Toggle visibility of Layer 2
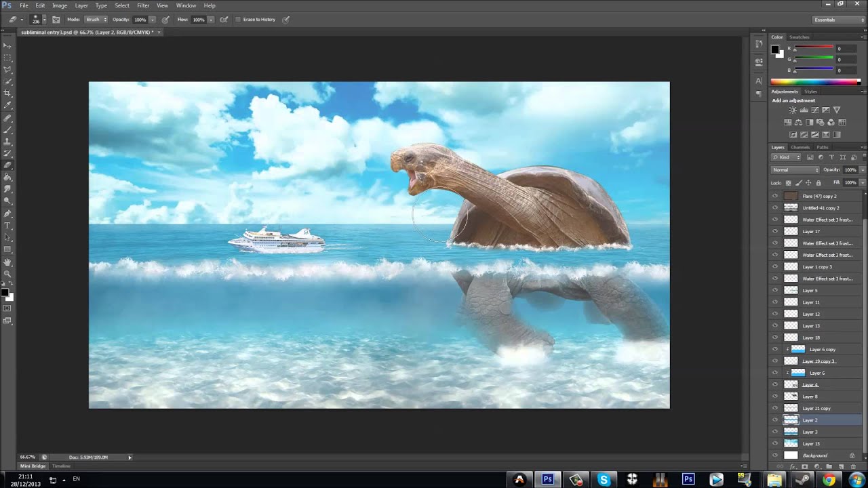Screen dimensions: 868x488 click(x=775, y=420)
